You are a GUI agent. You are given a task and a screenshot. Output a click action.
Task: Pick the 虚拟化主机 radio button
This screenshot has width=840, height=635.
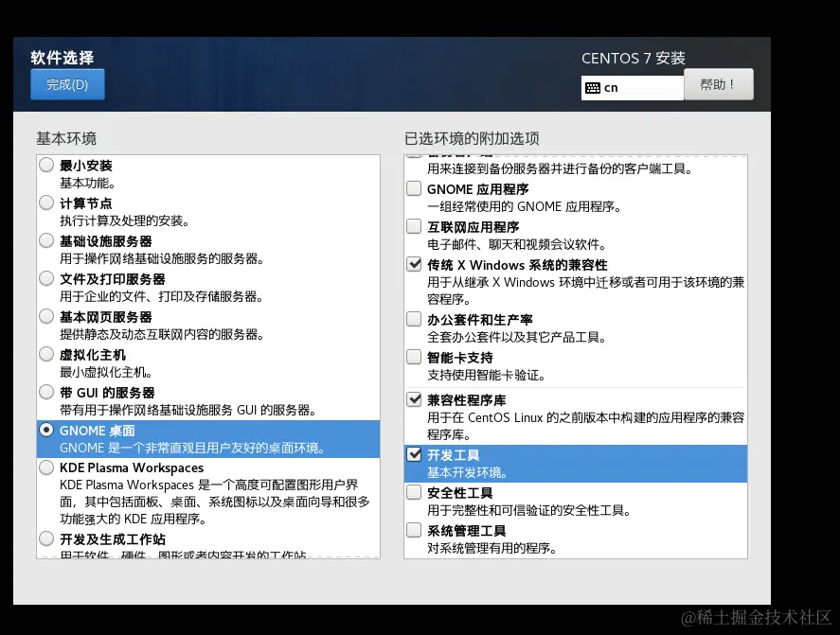[46, 355]
